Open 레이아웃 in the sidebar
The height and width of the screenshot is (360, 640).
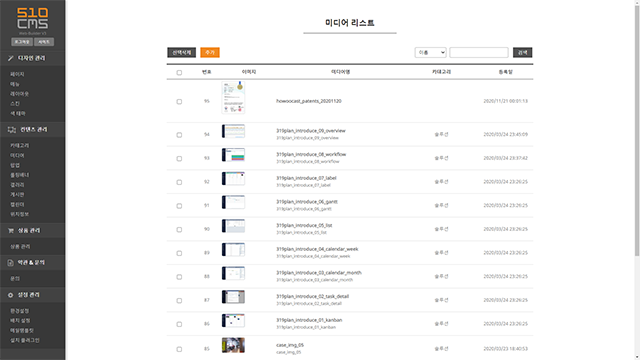click(20, 94)
